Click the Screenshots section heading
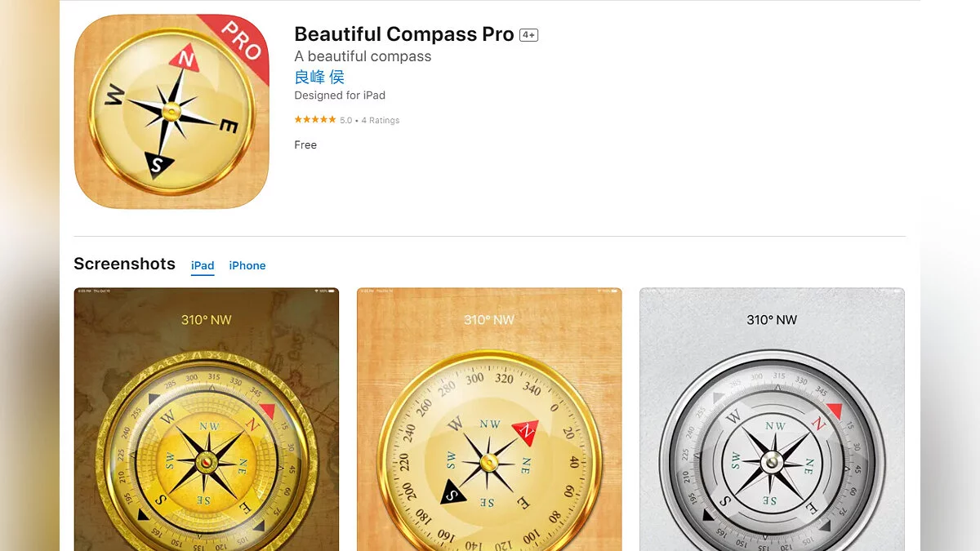The width and height of the screenshot is (980, 551). pyautogui.click(x=124, y=264)
